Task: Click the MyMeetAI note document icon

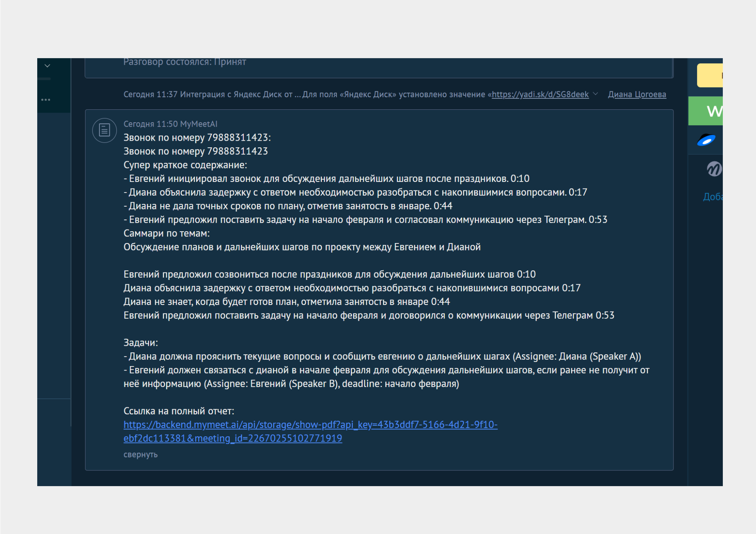Action: [x=104, y=130]
